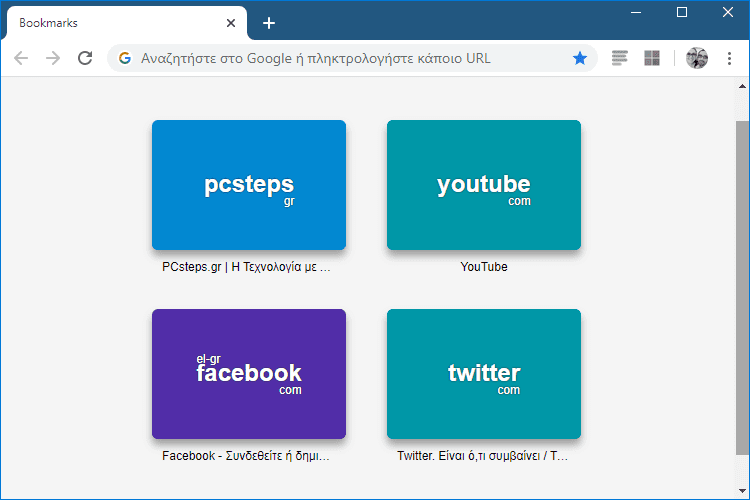The image size is (750, 500).
Task: Open the user profile avatar
Action: tap(696, 58)
